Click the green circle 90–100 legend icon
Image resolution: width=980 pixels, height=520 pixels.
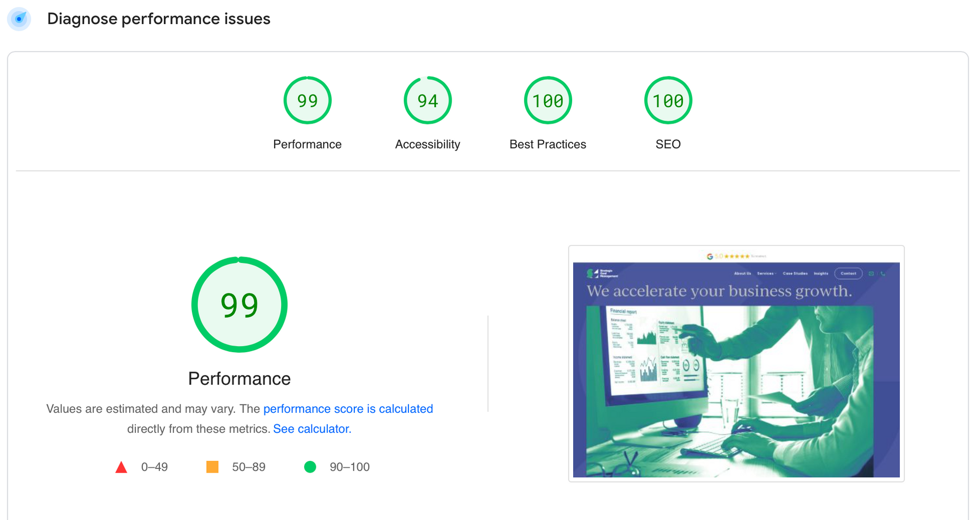[310, 467]
